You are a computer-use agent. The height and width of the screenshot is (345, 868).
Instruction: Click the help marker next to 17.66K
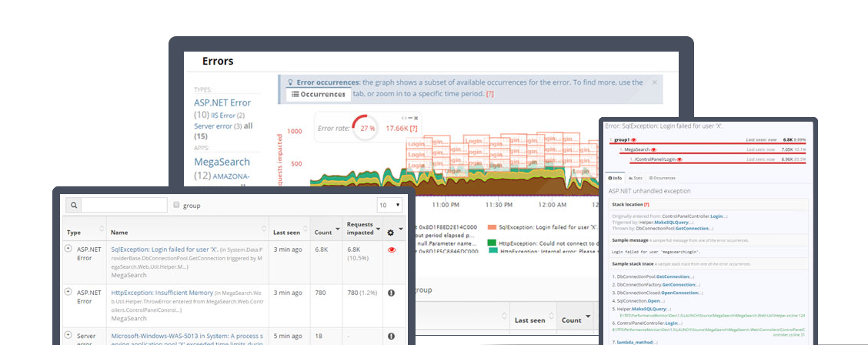coord(414,129)
